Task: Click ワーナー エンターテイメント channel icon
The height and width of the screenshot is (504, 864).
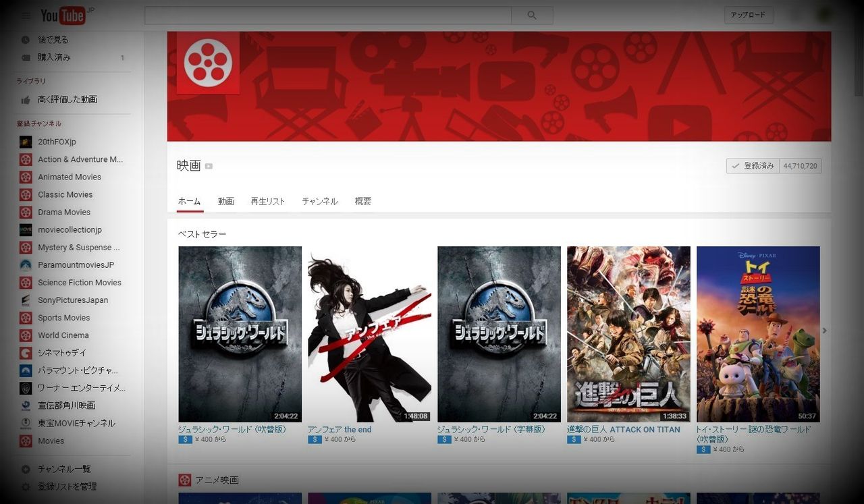Action: [x=26, y=388]
